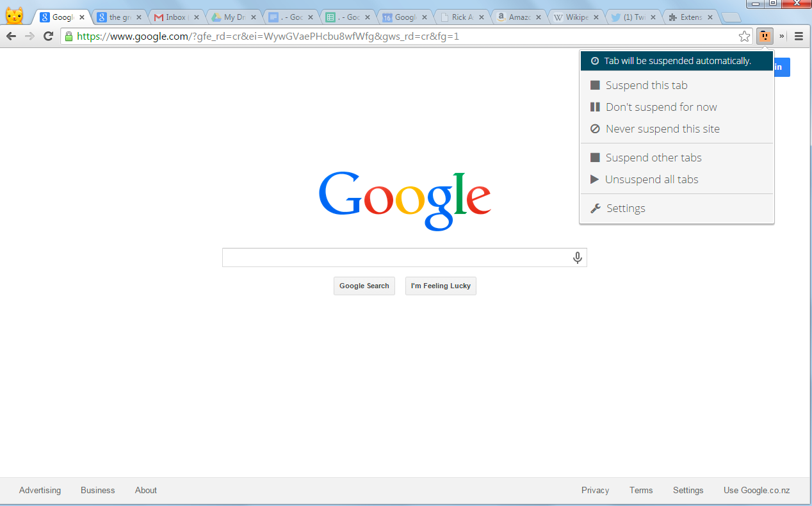Click the address bar URL
The height and width of the screenshot is (506, 812).
coord(268,37)
